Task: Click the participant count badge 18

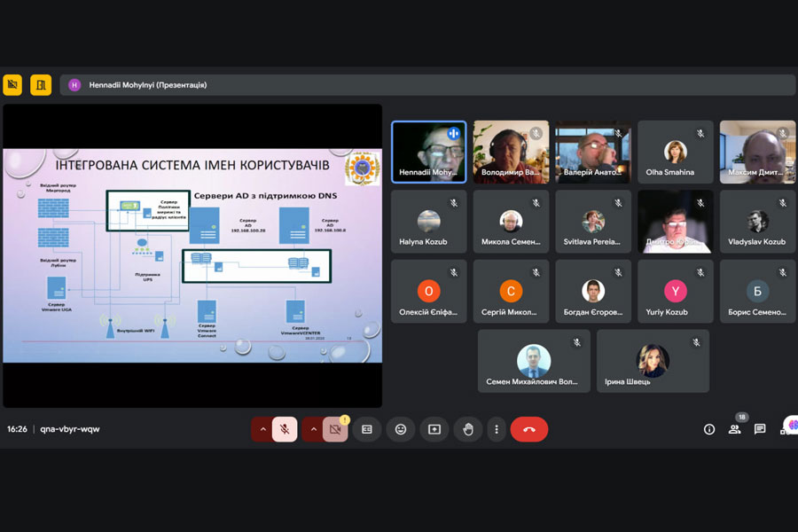Action: pos(742,417)
